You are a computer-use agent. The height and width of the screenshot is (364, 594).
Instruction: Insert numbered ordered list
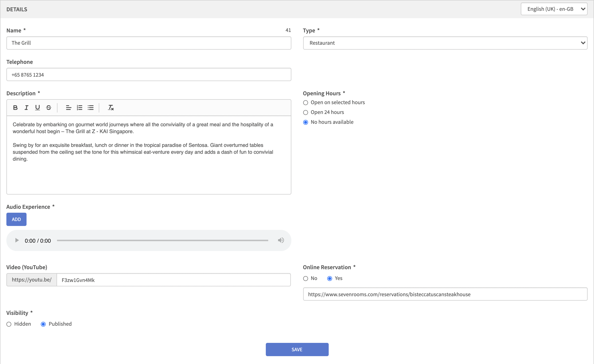pyautogui.click(x=80, y=108)
